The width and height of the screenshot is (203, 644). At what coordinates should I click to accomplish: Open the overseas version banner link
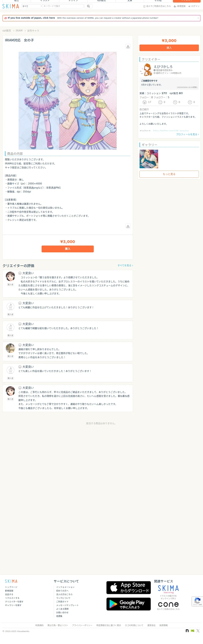[101, 18]
